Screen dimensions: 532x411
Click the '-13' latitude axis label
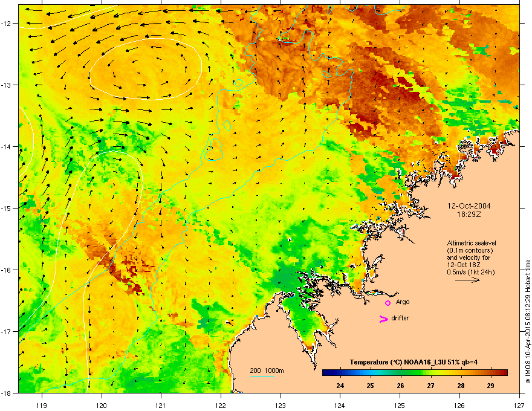pos(6,85)
